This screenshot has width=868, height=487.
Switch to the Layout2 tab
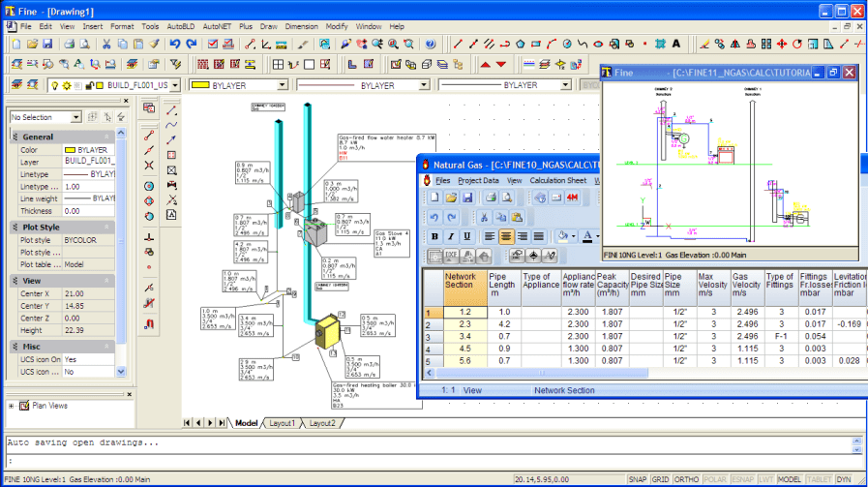tap(322, 423)
